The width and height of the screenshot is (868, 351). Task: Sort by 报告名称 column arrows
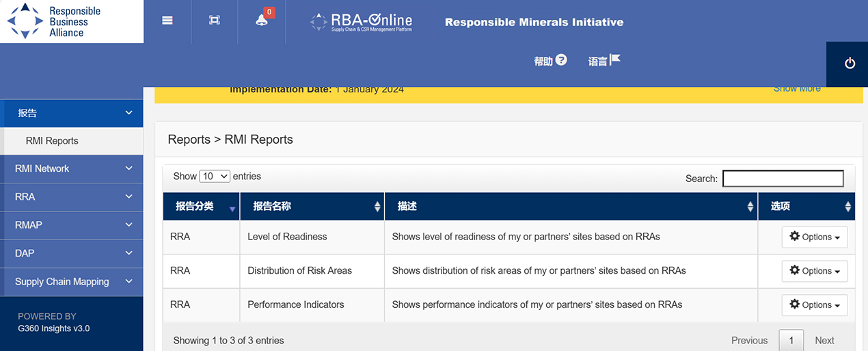coord(377,207)
